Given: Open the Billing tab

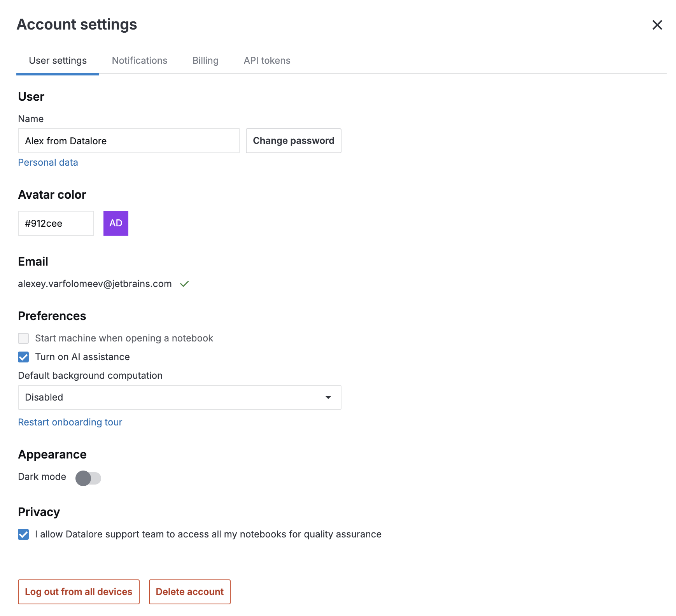Looking at the screenshot, I should click(x=205, y=60).
